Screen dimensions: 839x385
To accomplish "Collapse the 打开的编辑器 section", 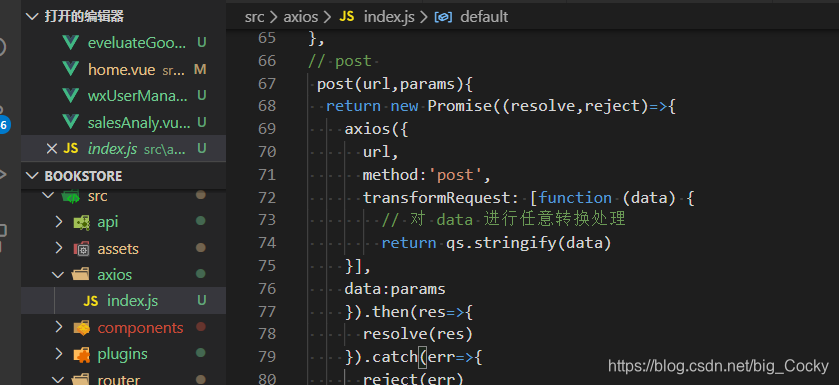I will click(x=33, y=17).
